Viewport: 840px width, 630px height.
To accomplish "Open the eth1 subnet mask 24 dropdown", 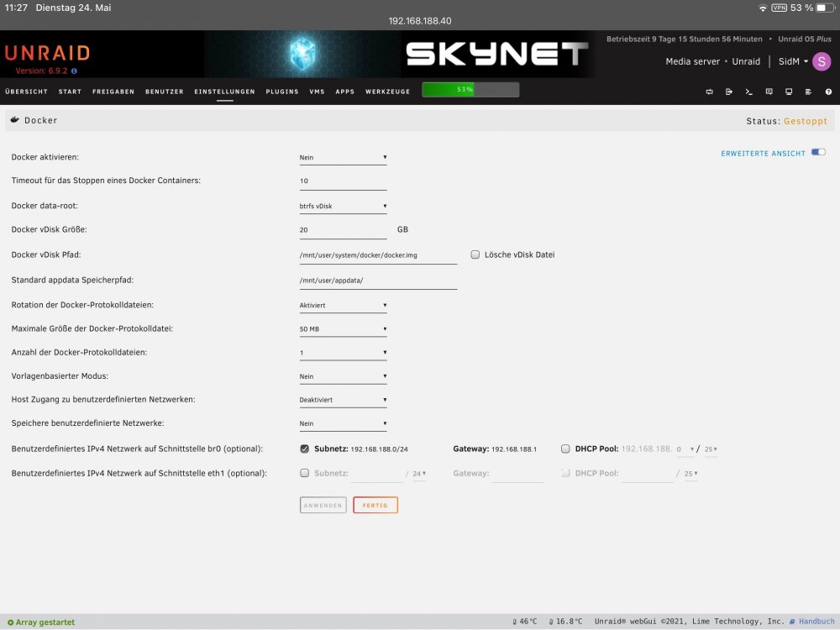I will pos(419,474).
